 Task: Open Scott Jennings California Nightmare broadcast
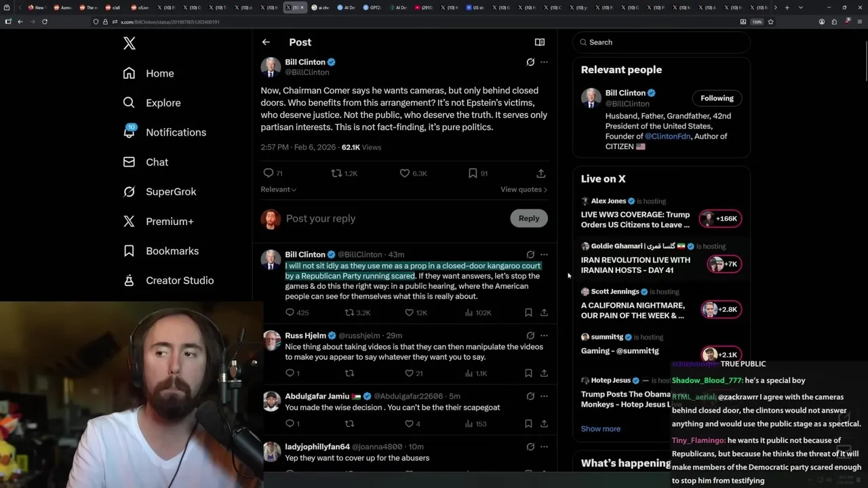point(661,304)
